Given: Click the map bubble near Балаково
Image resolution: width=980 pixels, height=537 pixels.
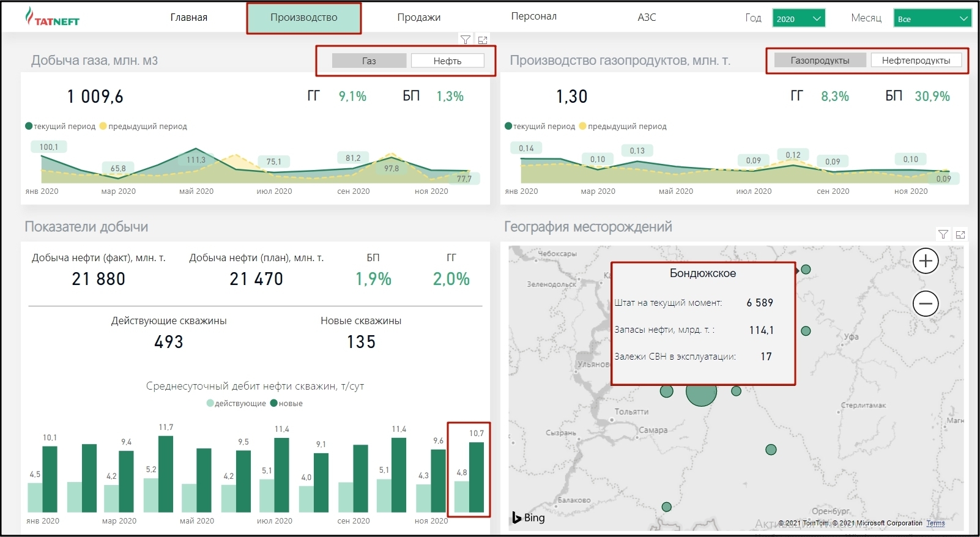Looking at the screenshot, I should tap(667, 507).
